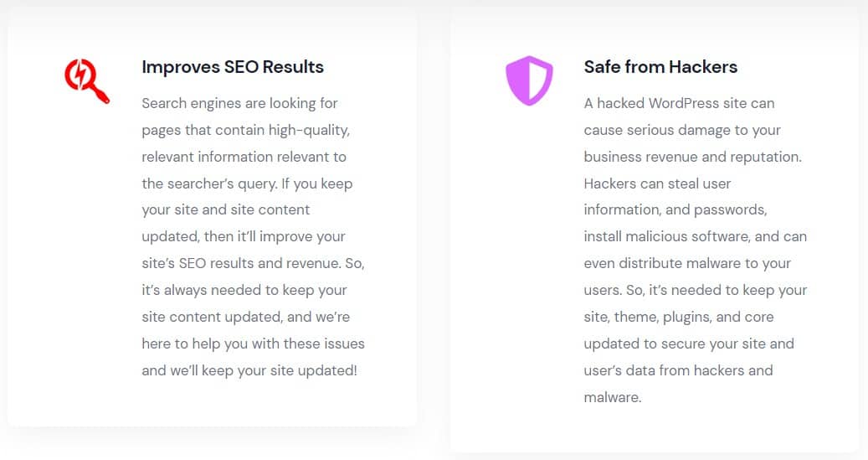The width and height of the screenshot is (868, 460).
Task: Click "and we'll keep your site updated!"
Action: coord(249,370)
